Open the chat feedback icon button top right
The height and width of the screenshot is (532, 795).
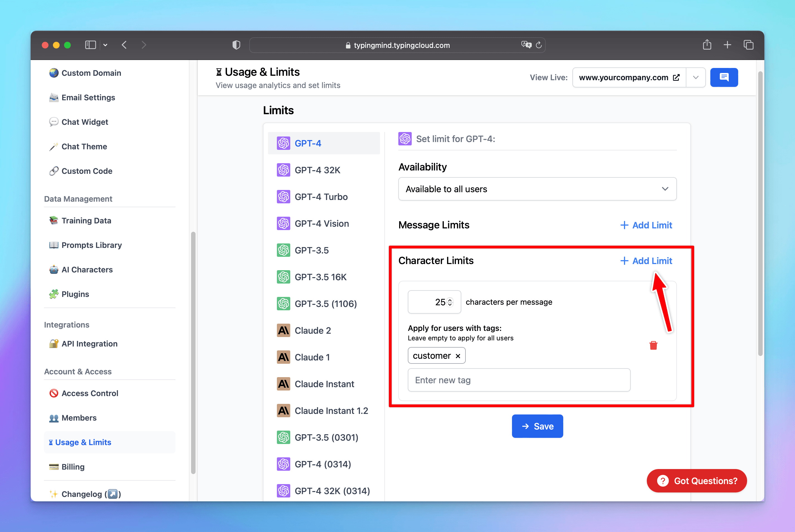[x=724, y=77]
